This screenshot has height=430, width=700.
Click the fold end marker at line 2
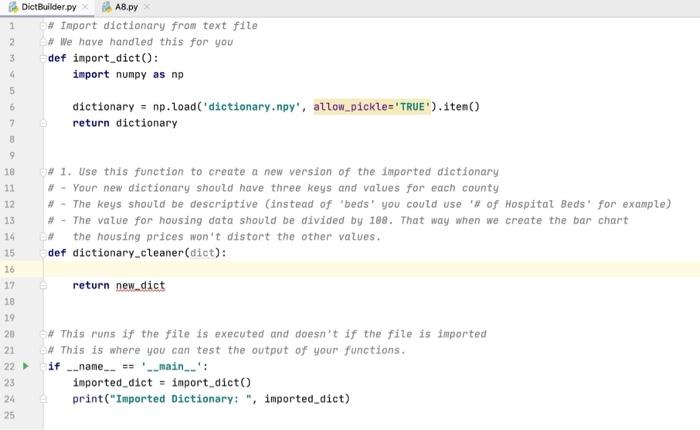(x=43, y=42)
